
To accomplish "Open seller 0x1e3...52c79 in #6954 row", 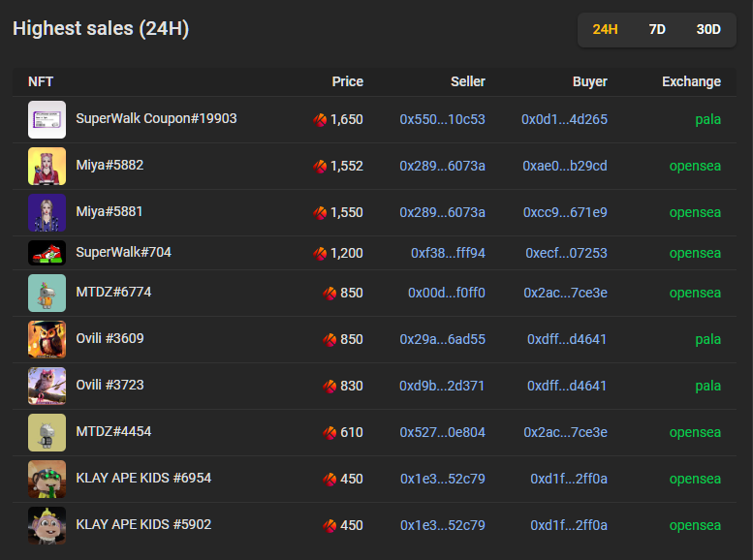I will click(443, 480).
